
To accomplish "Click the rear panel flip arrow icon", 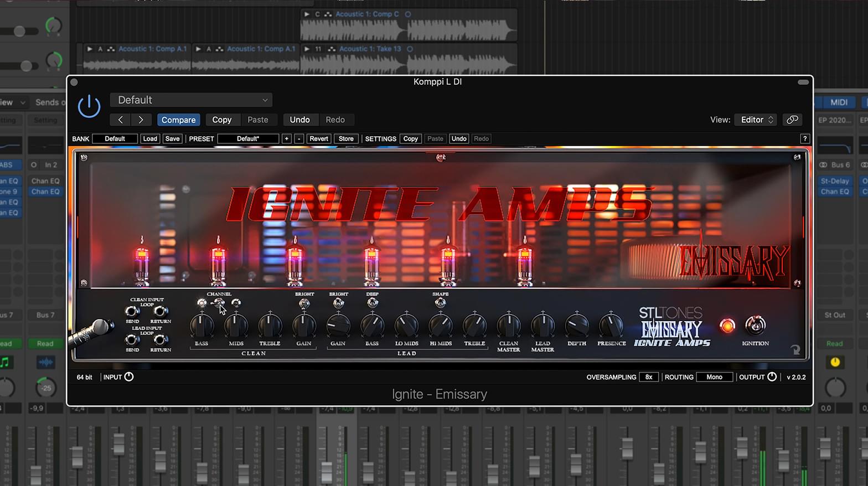I will click(795, 349).
